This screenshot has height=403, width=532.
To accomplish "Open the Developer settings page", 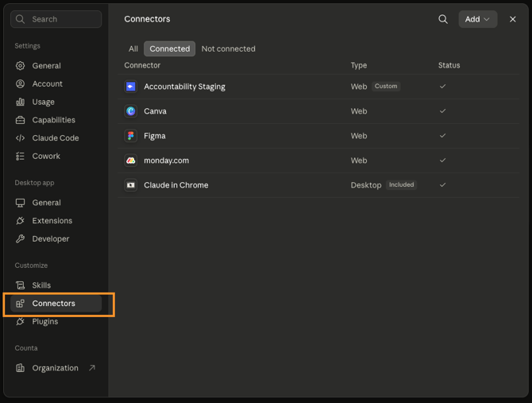I will [56, 238].
